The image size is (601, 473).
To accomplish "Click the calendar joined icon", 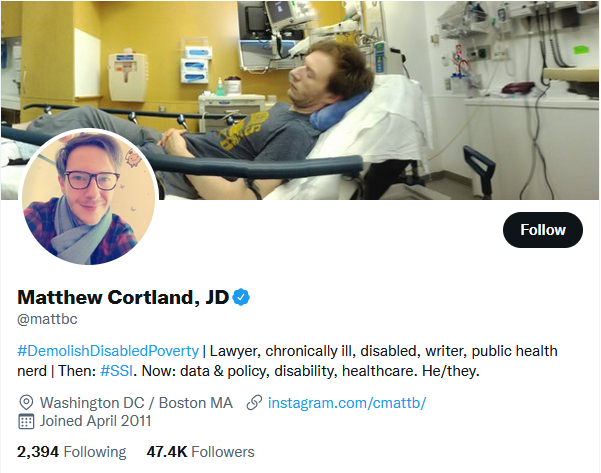I will pyautogui.click(x=26, y=421).
